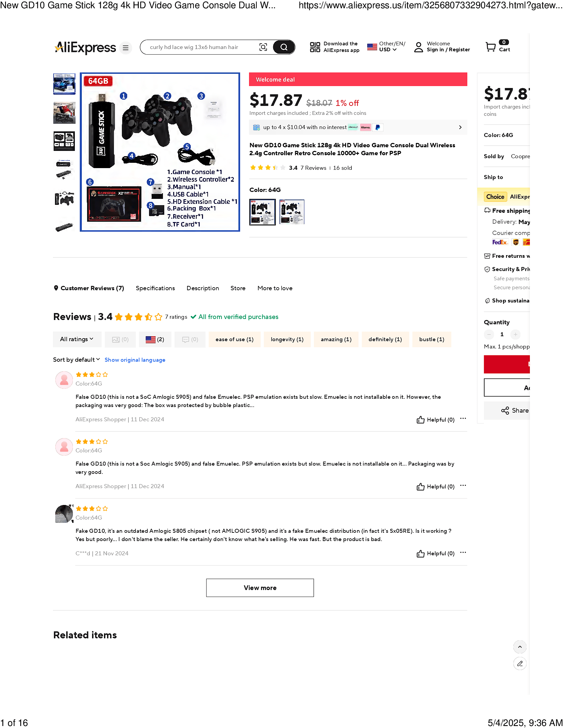The image size is (563, 728).
Task: Click the black magnifier search button
Action: click(x=284, y=47)
